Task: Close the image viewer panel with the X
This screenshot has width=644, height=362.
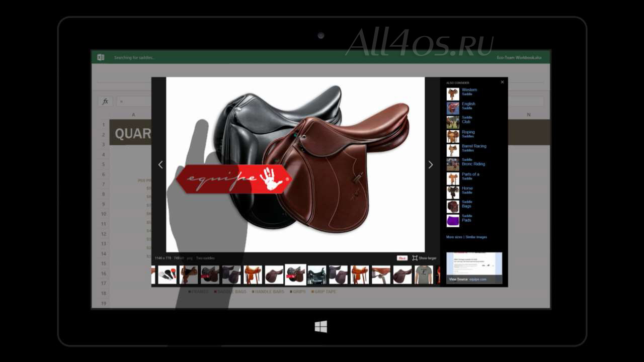Action: click(502, 82)
